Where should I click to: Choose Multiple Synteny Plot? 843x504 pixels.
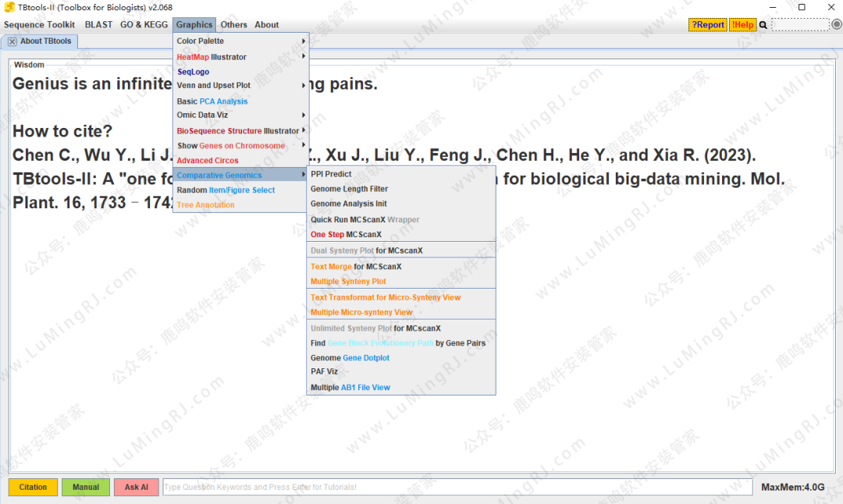(401, 281)
